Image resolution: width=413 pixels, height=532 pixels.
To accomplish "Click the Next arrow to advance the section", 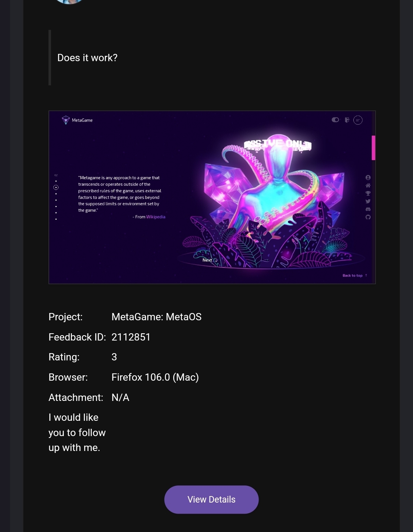I will click(x=210, y=260).
